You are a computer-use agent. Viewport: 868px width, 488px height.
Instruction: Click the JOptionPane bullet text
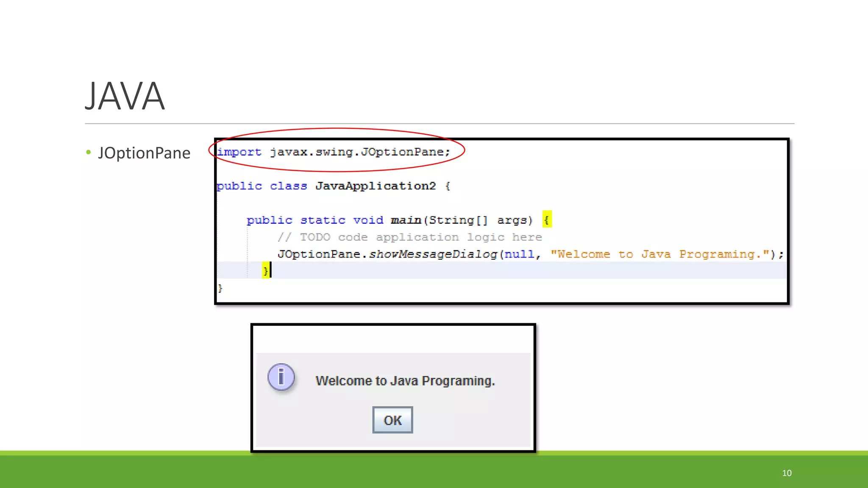[x=144, y=153]
